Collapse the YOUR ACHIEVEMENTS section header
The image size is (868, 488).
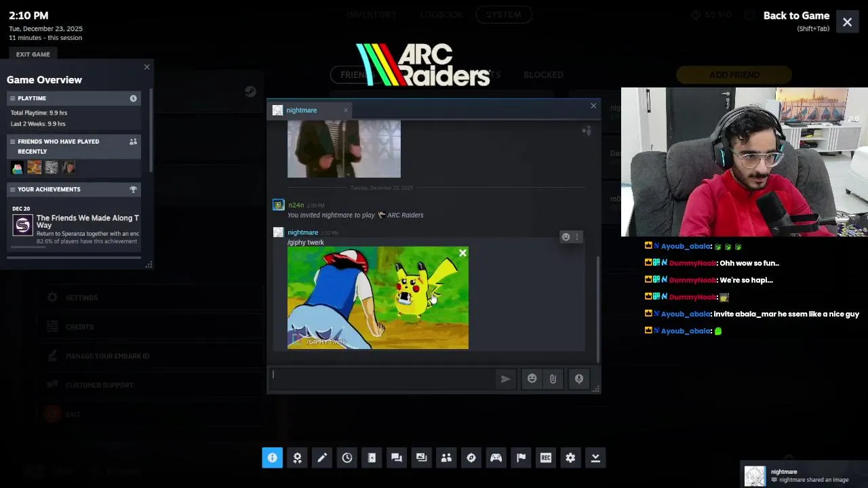click(x=74, y=189)
